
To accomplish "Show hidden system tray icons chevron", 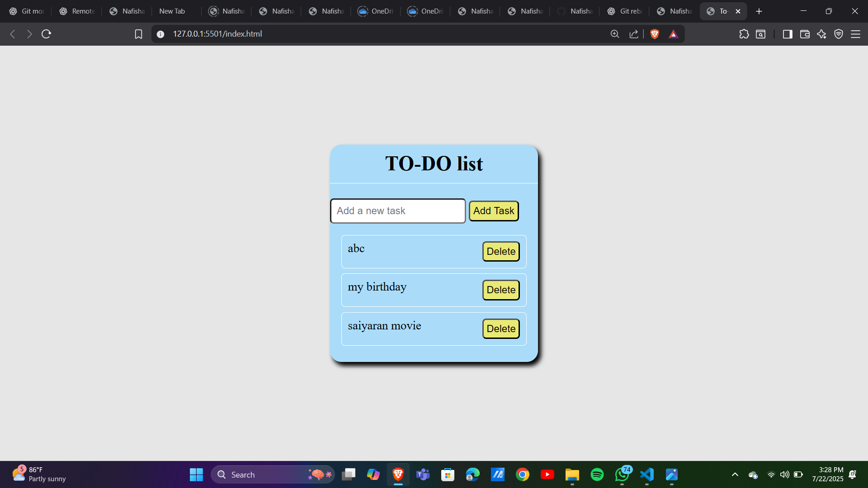I will point(735,474).
